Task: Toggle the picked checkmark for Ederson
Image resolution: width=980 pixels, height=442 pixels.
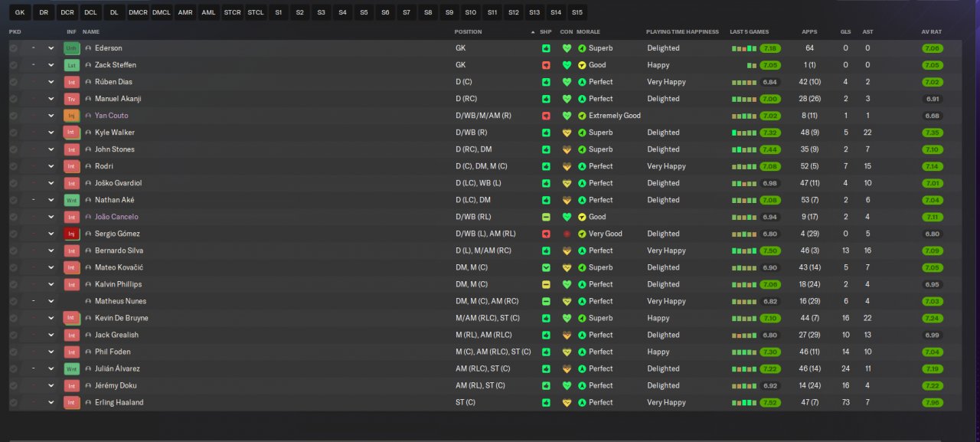Action: click(13, 48)
